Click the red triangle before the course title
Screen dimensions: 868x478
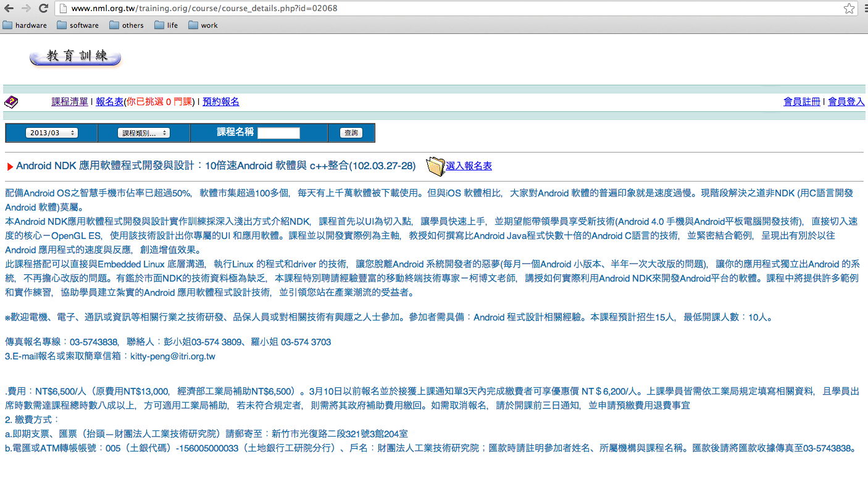(x=10, y=167)
